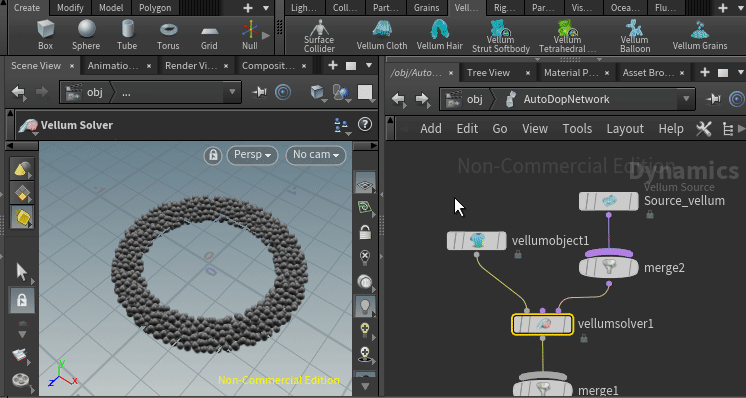Choose the Surface Collider shelf tool
Image resolution: width=746 pixels, height=398 pixels.
(319, 36)
